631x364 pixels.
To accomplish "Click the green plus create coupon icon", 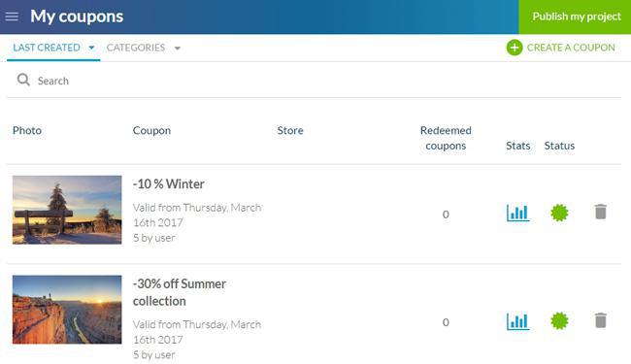I will (515, 48).
